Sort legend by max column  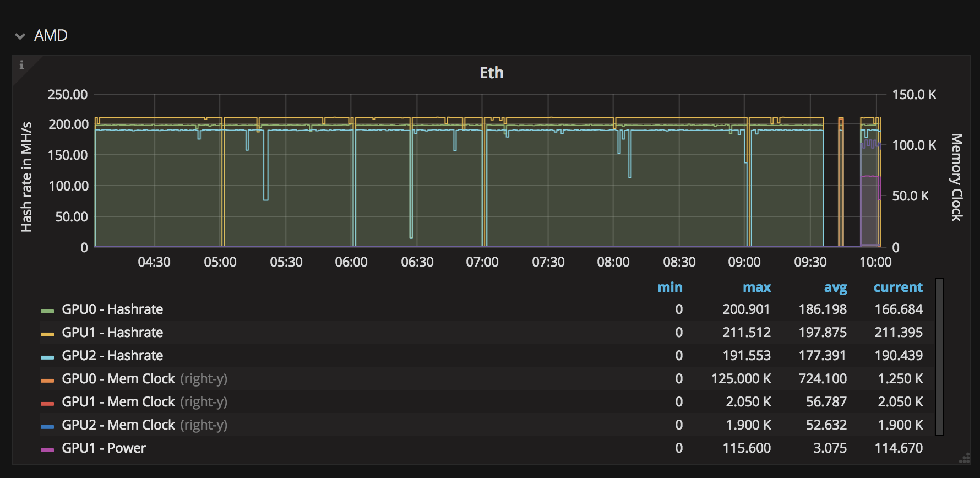click(756, 287)
